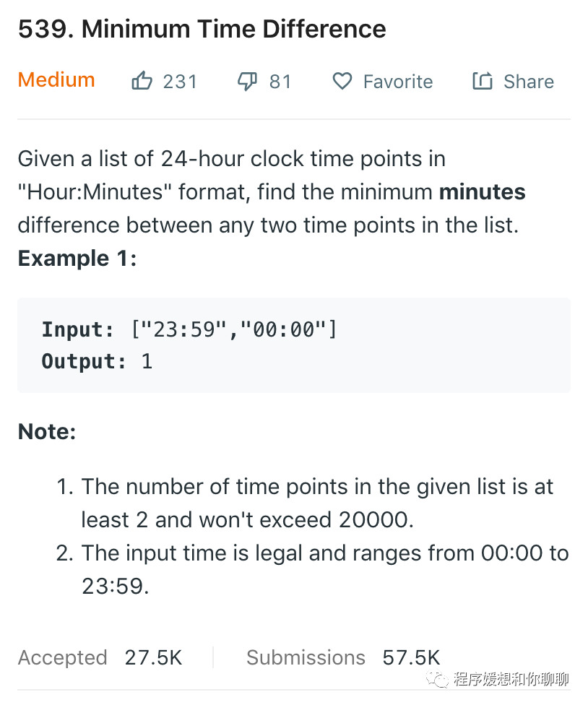Click the bold word minutes in the description
Image resolution: width=588 pixels, height=705 pixels.
482,192
